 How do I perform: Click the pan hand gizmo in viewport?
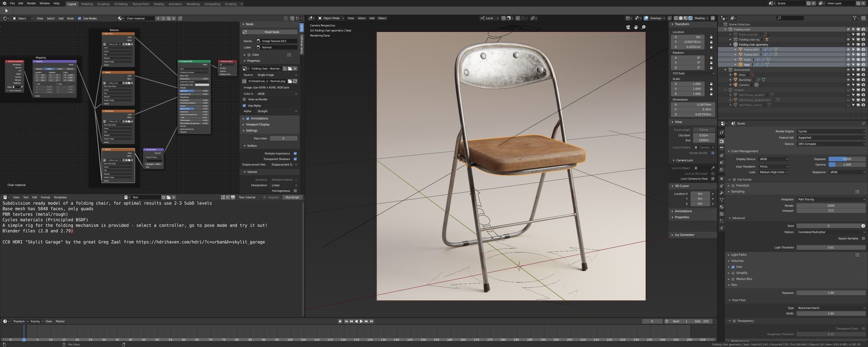636,27
